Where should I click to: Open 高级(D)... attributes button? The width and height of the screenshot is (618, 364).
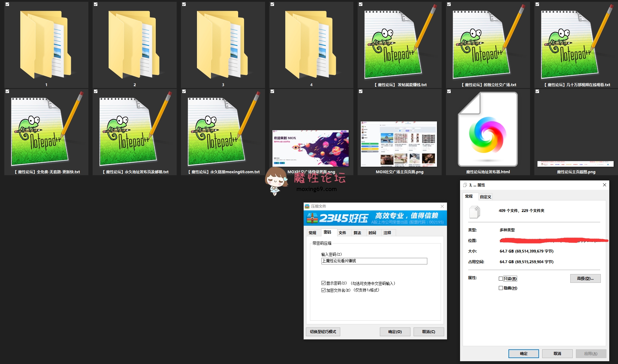tap(586, 278)
